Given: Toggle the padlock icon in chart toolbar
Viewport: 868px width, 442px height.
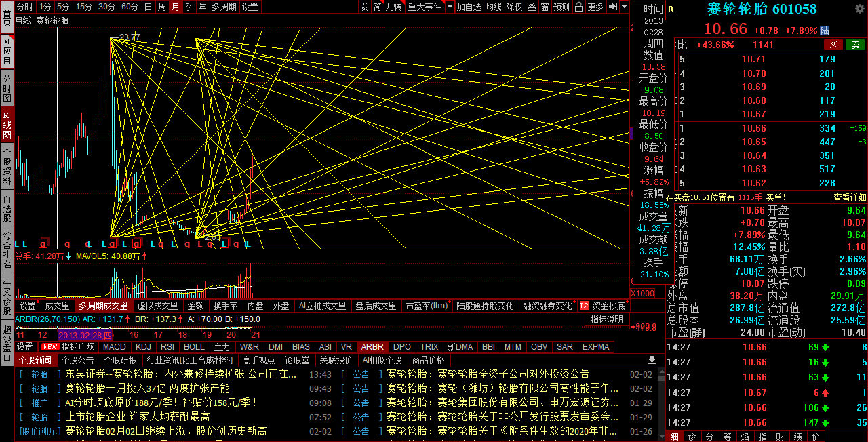Looking at the screenshot, I should 579,7.
